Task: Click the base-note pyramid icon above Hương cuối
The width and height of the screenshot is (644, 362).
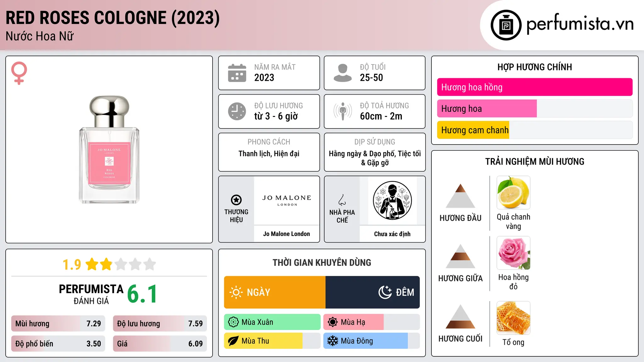Action: 460,316
